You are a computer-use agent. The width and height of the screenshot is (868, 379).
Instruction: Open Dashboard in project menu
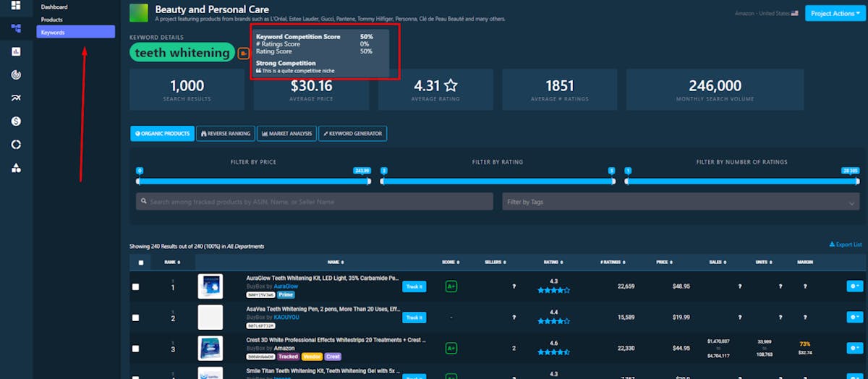[x=54, y=7]
